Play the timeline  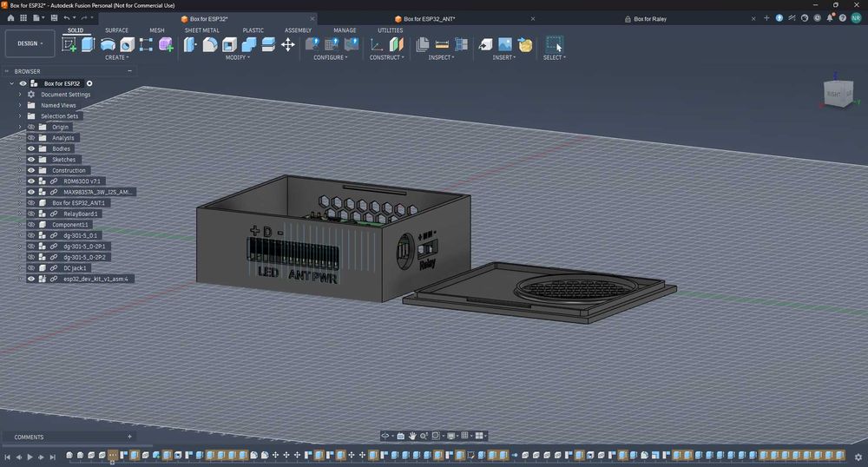30,457
